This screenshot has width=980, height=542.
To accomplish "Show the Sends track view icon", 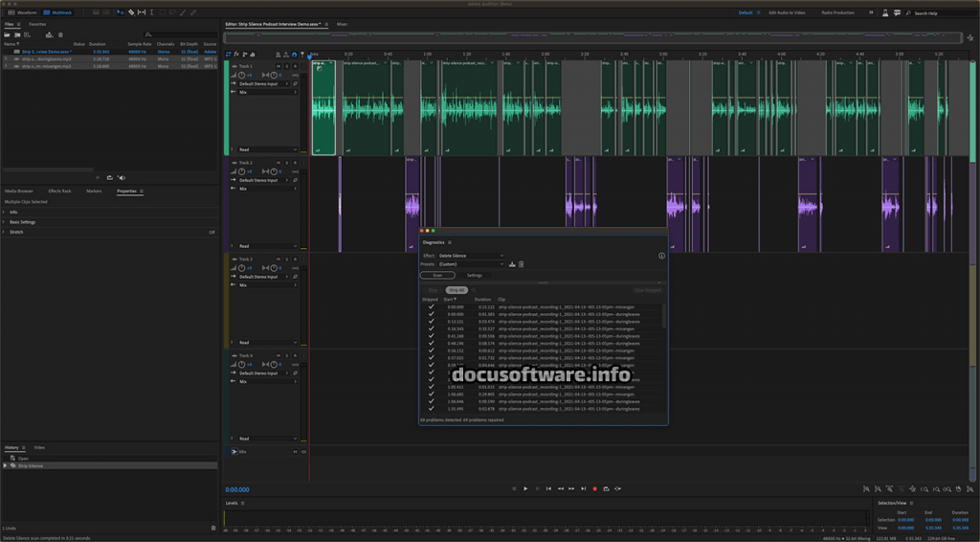I will tap(244, 55).
